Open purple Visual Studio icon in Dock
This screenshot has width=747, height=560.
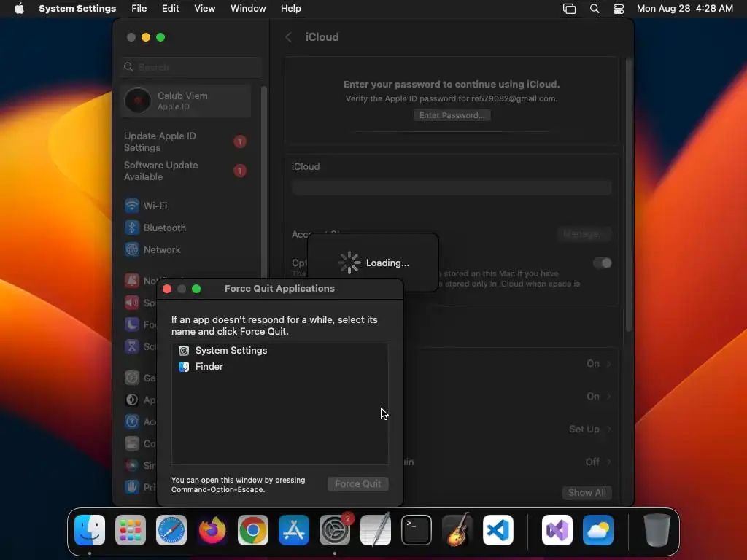pos(557,530)
